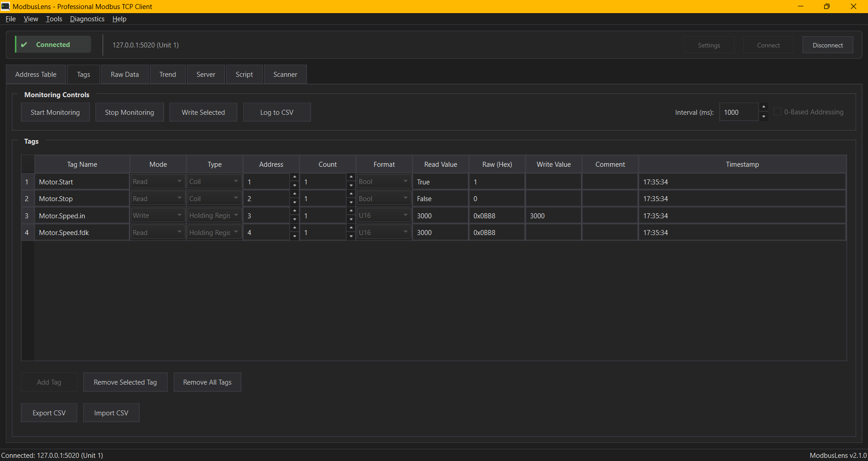
Task: Open the File menu
Action: coord(10,19)
